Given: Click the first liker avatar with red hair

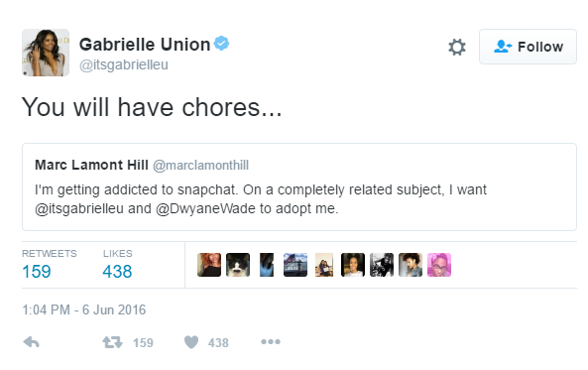Looking at the screenshot, I should click(x=209, y=265).
